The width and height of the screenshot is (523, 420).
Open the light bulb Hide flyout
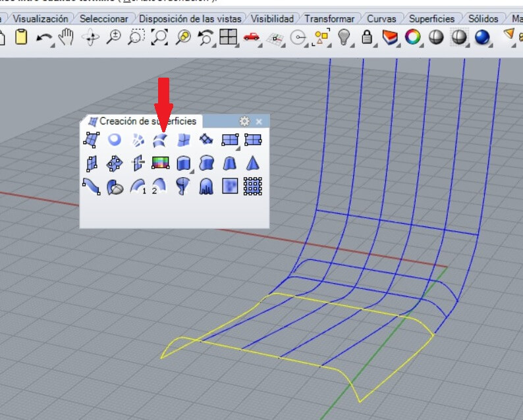(352, 45)
